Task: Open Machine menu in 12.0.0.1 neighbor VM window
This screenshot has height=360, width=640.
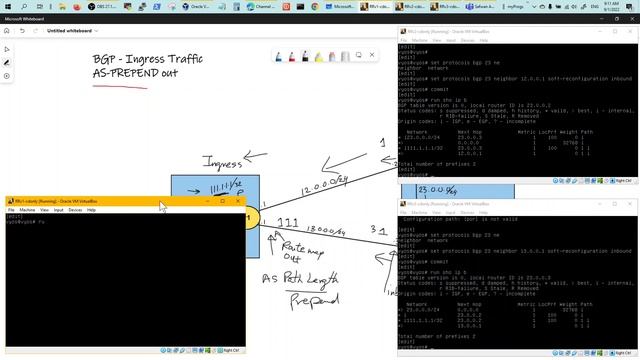Action: point(420,40)
